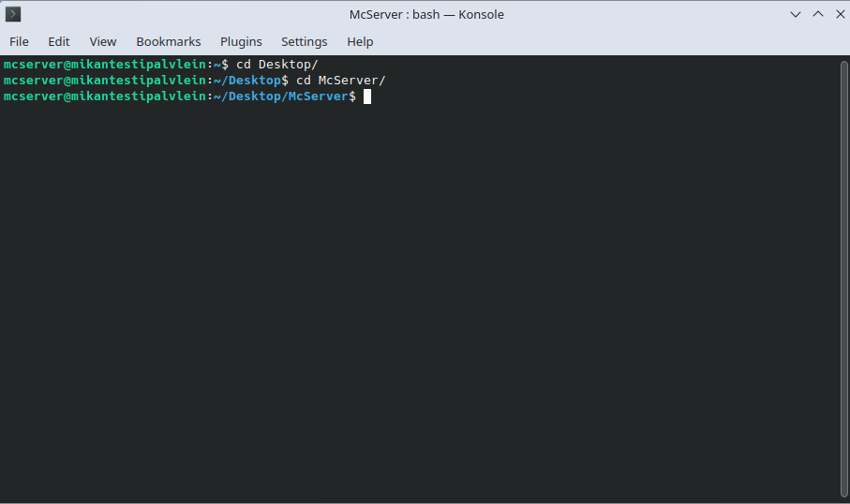This screenshot has width=850, height=504.
Task: Click the 'McServer : bash — Konsole' window title
Action: tap(426, 14)
